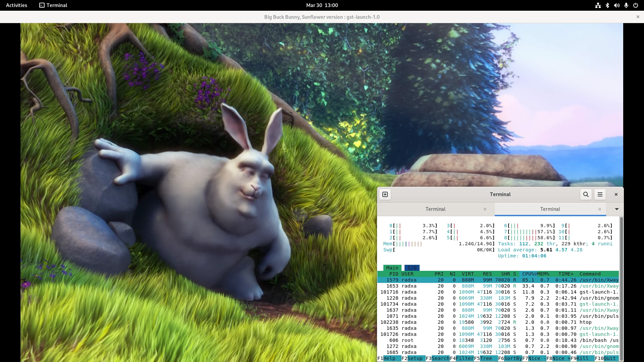Click F5 Tree in htop footer
The width and height of the screenshot is (644, 362).
tap(486, 358)
